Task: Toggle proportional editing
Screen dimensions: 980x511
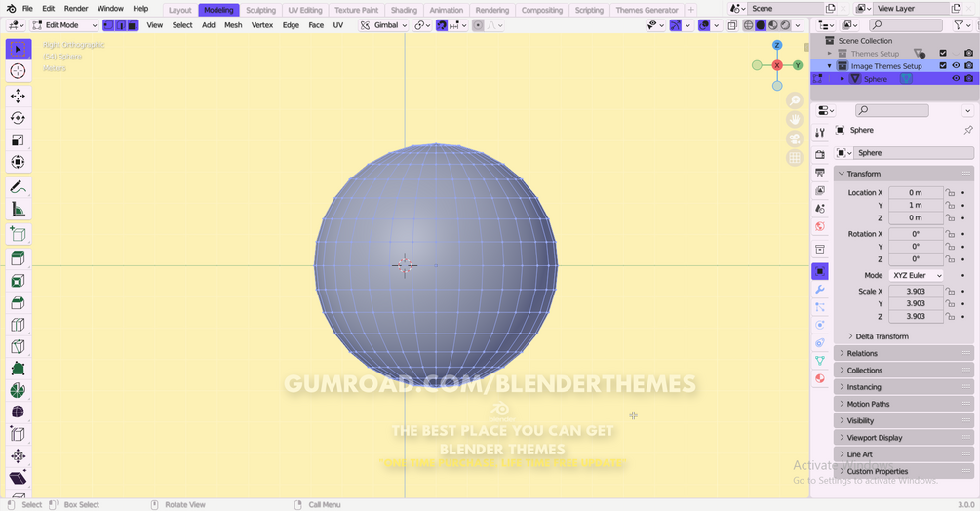Action: pos(478,25)
